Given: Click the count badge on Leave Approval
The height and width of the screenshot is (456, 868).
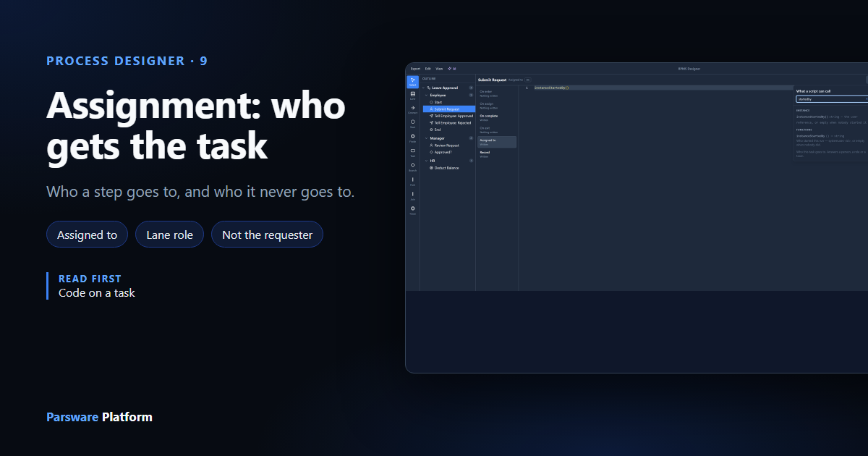Looking at the screenshot, I should pos(471,88).
